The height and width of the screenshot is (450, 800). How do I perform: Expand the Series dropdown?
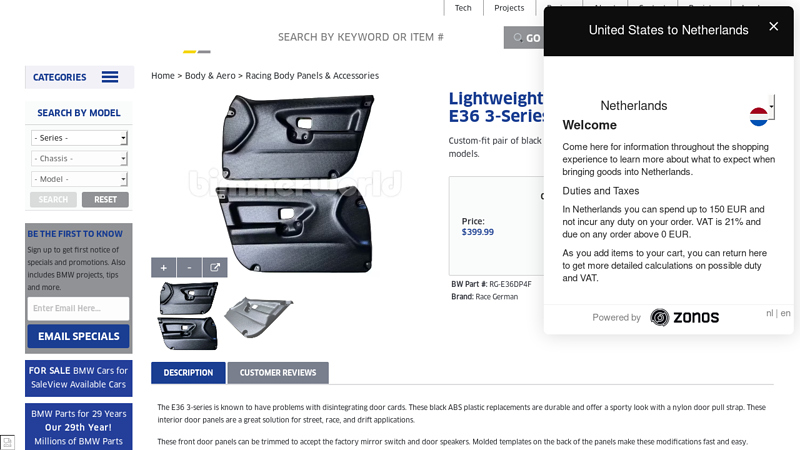pos(79,138)
